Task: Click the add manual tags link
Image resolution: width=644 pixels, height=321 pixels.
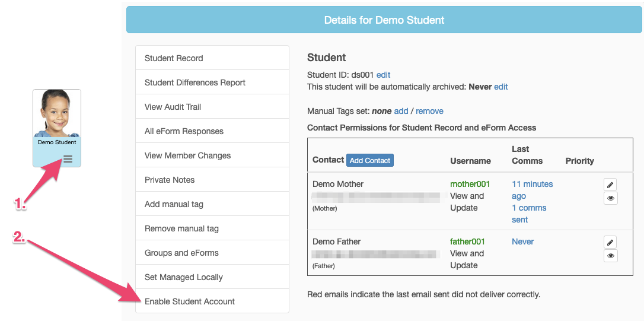Action: pos(401,111)
